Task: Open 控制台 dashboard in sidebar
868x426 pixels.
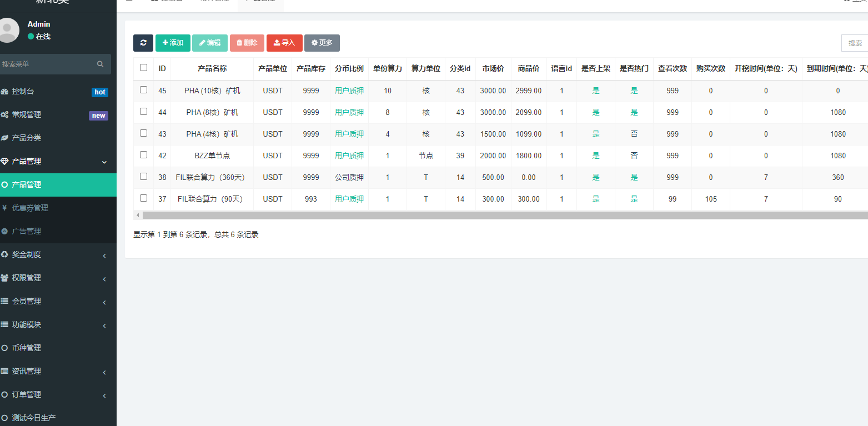Action: 27,92
